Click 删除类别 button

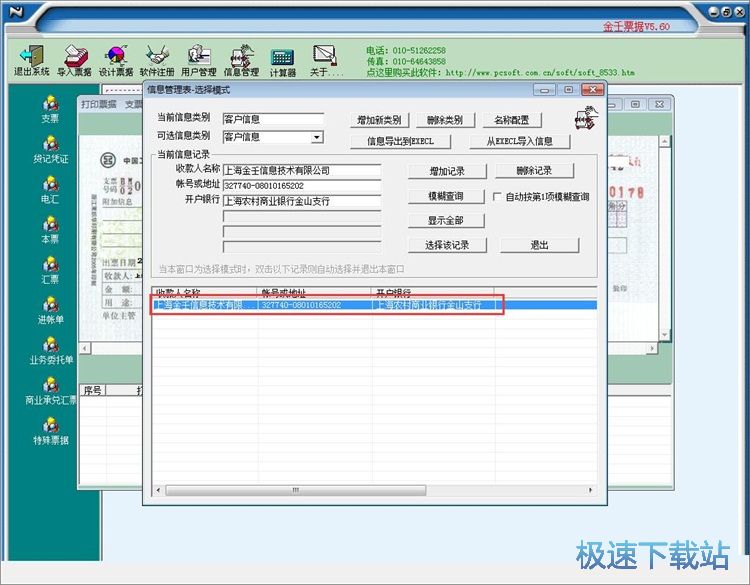coord(445,120)
